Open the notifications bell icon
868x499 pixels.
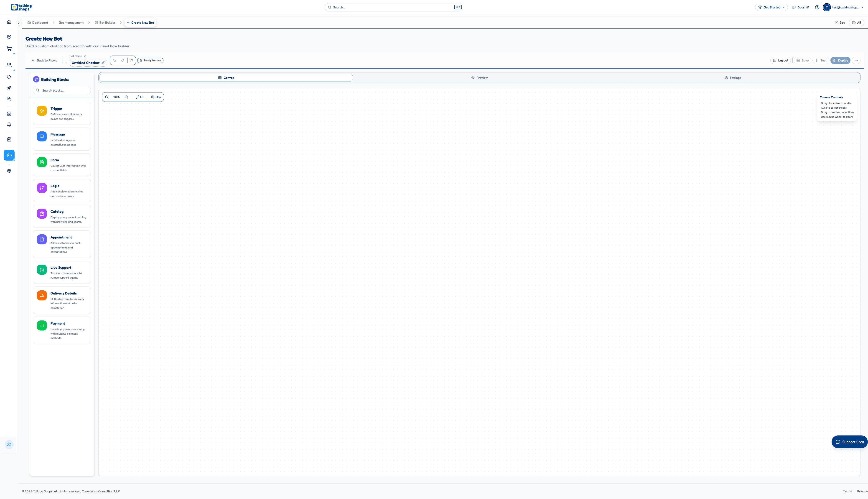[9, 124]
